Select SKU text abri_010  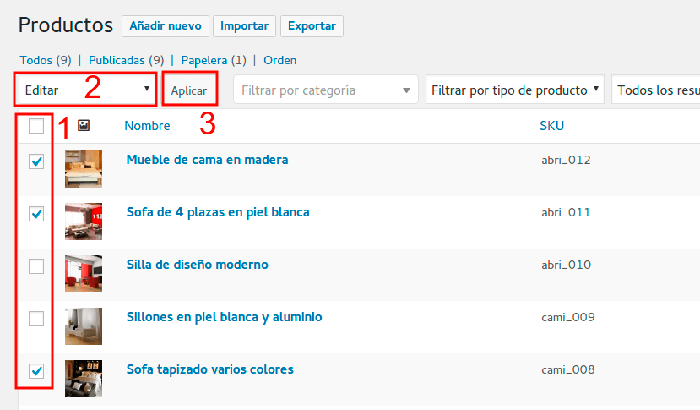tap(566, 265)
